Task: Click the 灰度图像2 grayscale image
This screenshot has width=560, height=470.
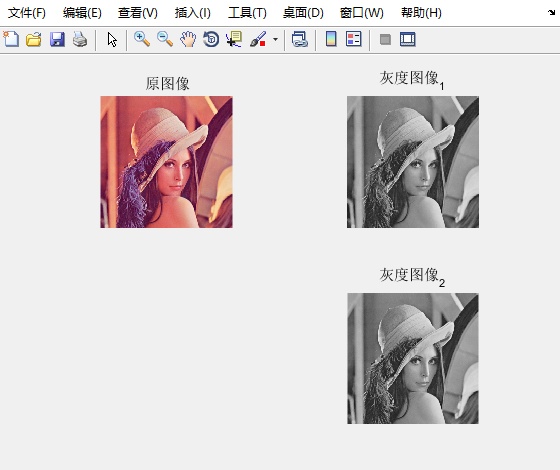Action: [x=413, y=359]
